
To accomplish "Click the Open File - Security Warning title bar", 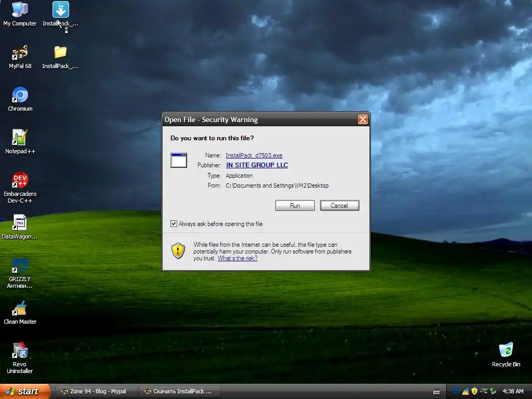I will click(x=260, y=119).
